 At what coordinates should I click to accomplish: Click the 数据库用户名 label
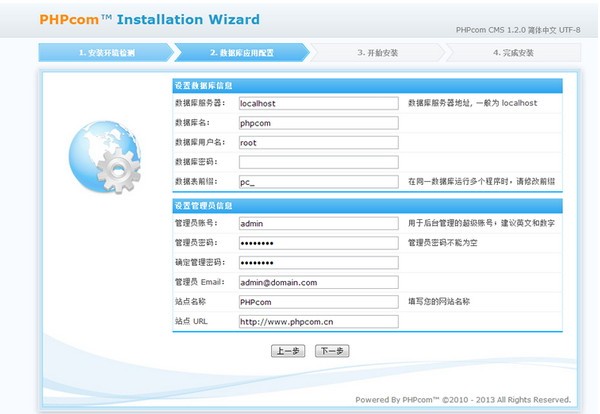coord(200,142)
